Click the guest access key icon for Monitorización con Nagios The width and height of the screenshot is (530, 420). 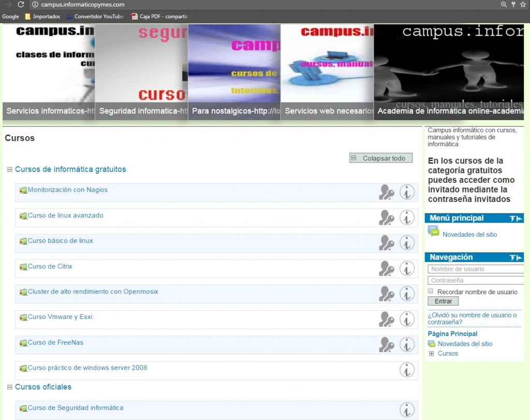pos(386,193)
